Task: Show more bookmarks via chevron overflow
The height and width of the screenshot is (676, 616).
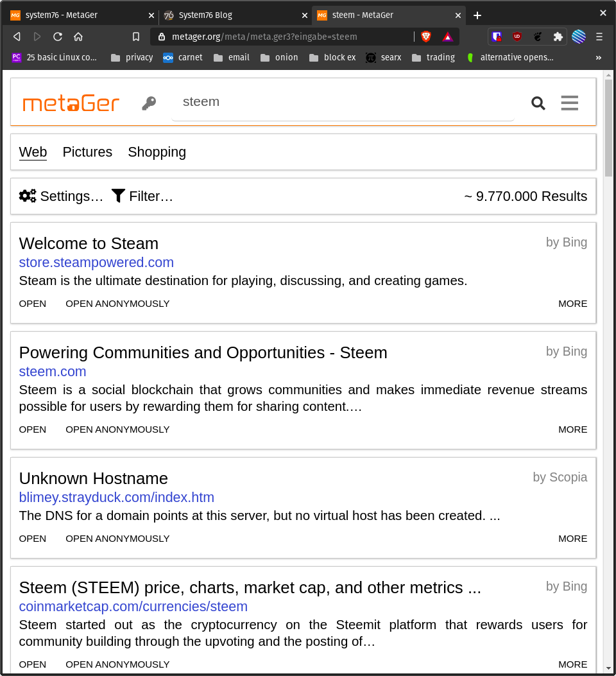Action: [598, 57]
